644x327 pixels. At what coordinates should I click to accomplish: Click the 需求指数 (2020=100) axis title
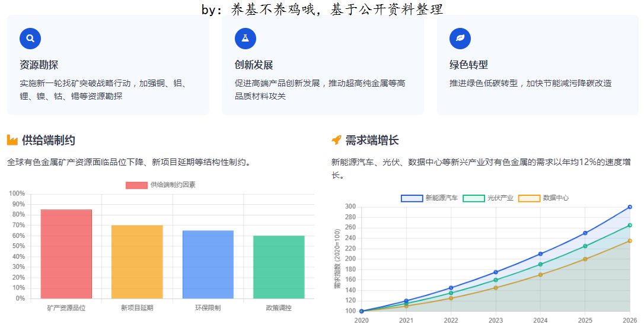(x=337, y=259)
